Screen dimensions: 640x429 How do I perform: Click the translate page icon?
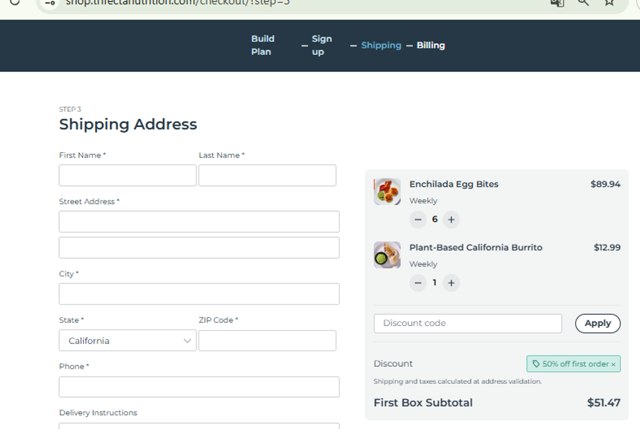[557, 2]
